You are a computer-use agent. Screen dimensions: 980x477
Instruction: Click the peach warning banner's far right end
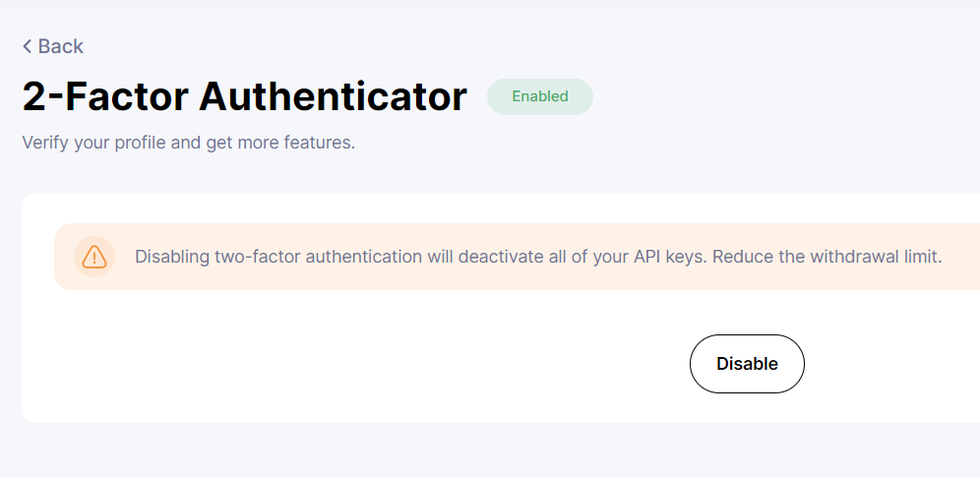pos(962,258)
